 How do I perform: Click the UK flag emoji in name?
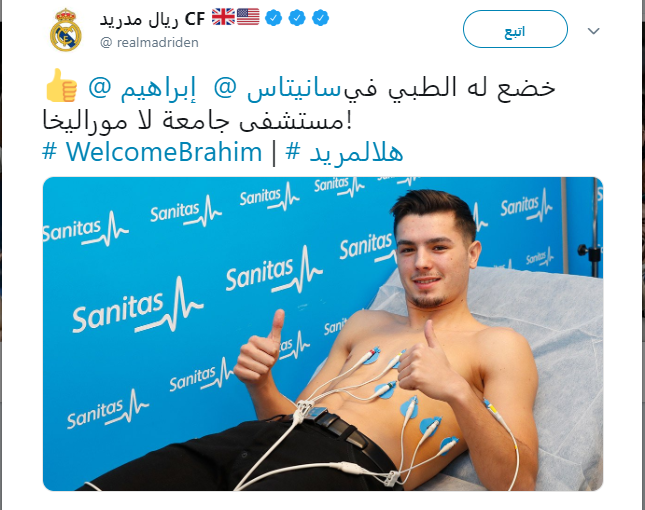click(223, 18)
